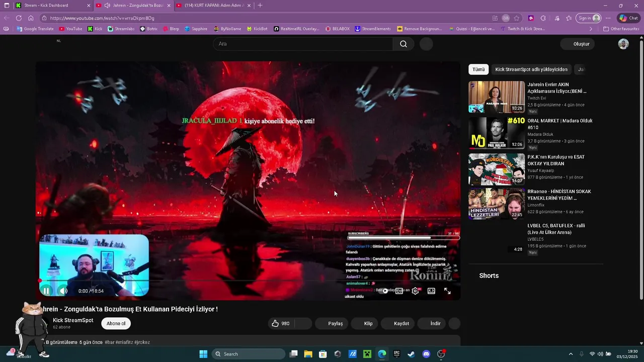Select the Kick StreamSpot adlı yükleyiciden chip
644x362 pixels.
pos(531,69)
